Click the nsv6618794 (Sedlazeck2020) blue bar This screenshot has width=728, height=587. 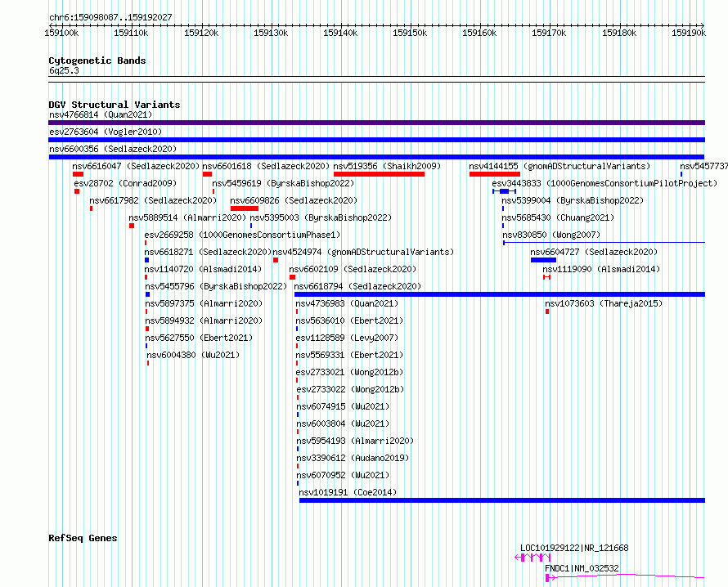click(x=500, y=294)
